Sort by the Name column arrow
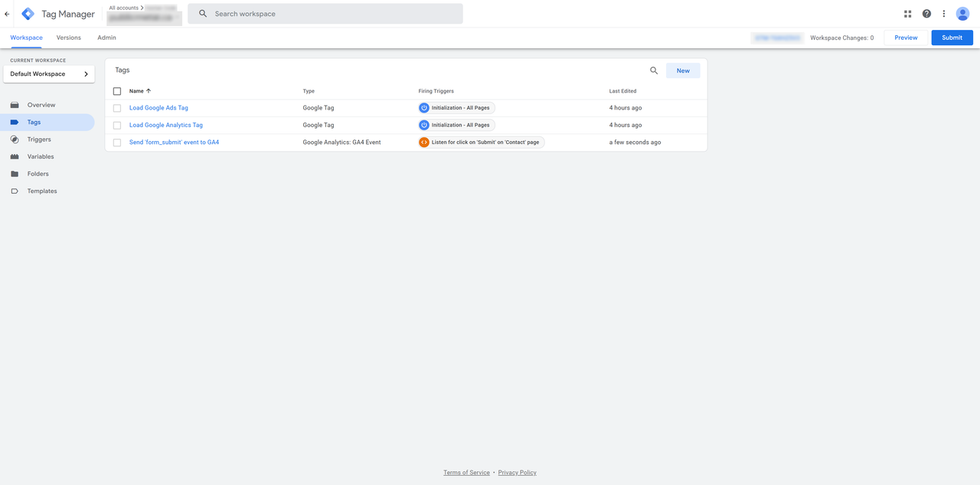 coord(149,91)
